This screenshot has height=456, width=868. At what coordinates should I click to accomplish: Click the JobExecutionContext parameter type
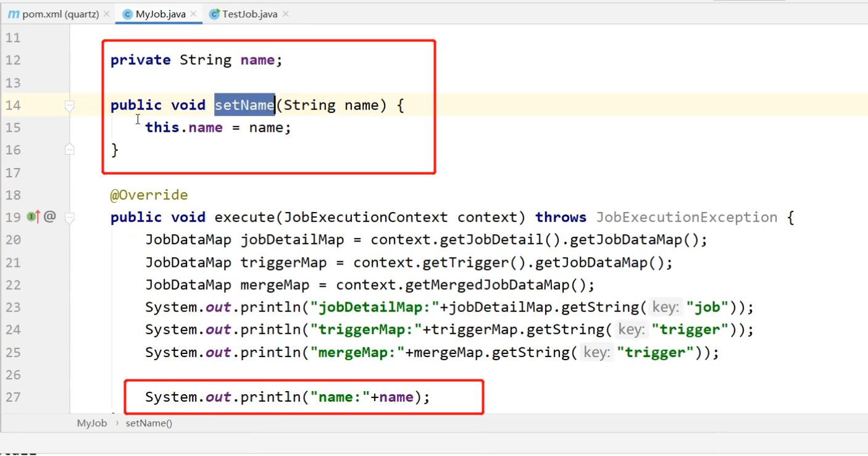coord(365,217)
